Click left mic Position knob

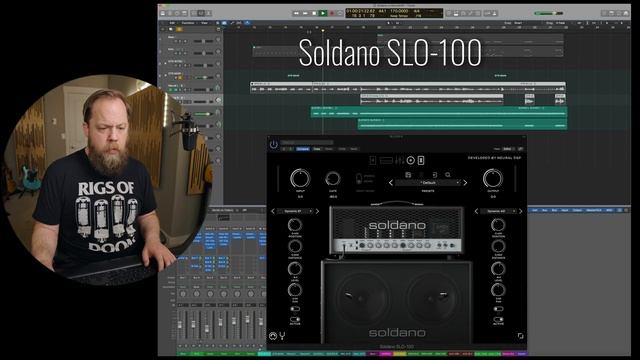click(x=294, y=225)
